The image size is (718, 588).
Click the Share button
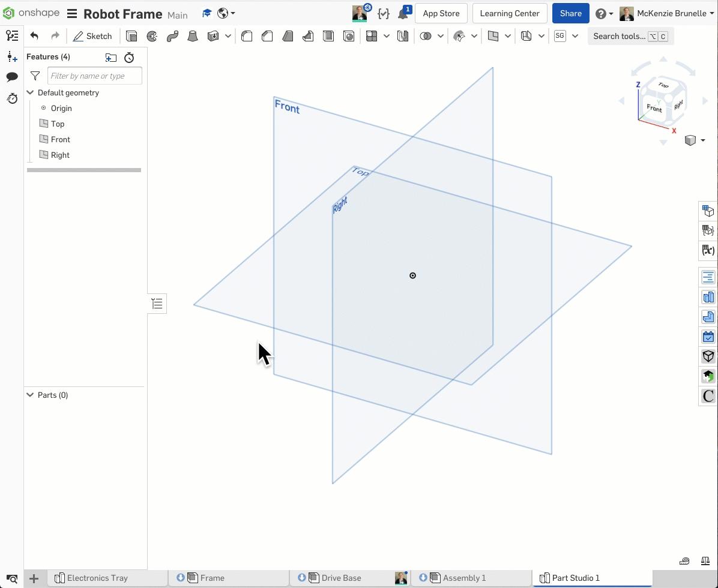[x=570, y=13]
